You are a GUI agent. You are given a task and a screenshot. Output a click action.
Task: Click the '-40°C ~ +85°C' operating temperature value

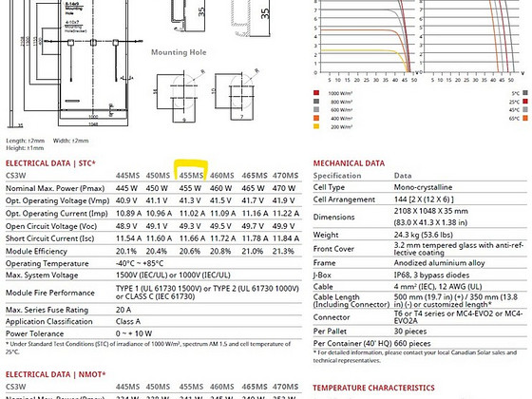140,264
